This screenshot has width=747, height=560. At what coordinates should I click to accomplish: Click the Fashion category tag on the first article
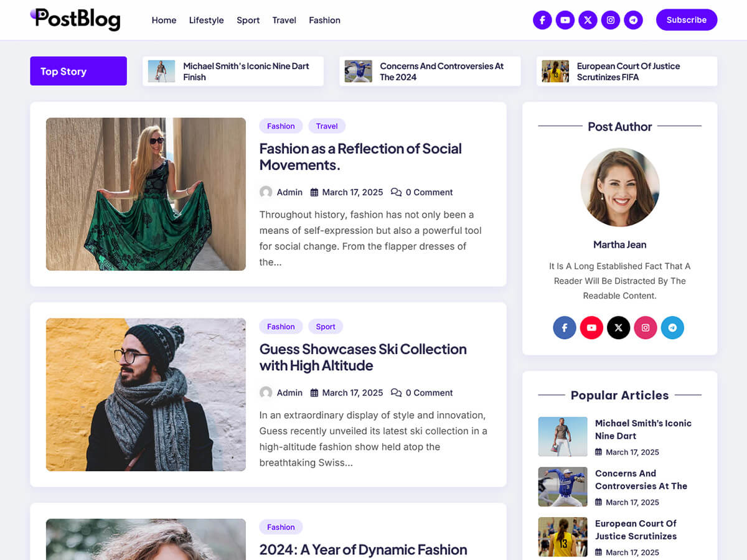[x=281, y=126]
